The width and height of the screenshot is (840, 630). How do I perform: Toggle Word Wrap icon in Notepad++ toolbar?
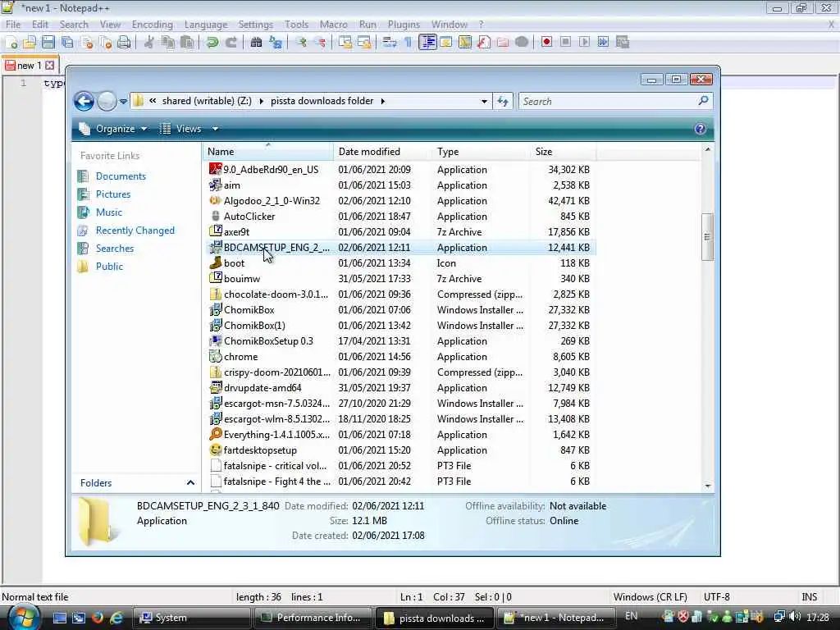(390, 43)
